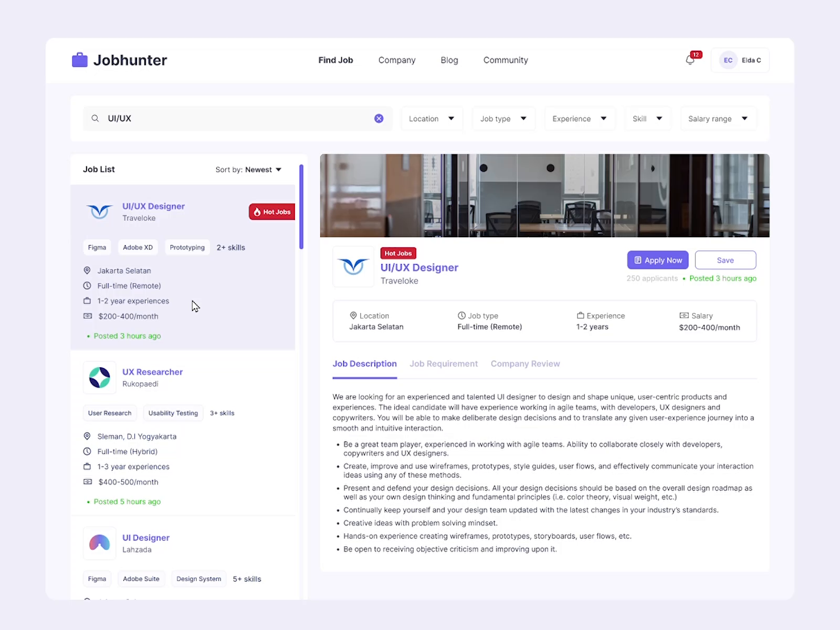The image size is (840, 630).
Task: Click the Lahzada logo on UI Designer card
Action: tap(99, 543)
